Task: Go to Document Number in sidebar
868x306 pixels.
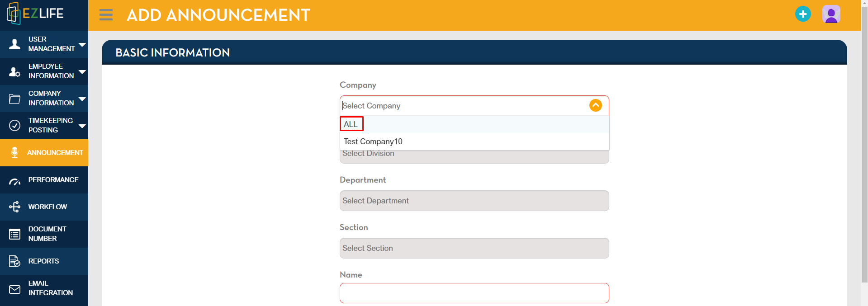Action: [x=44, y=234]
